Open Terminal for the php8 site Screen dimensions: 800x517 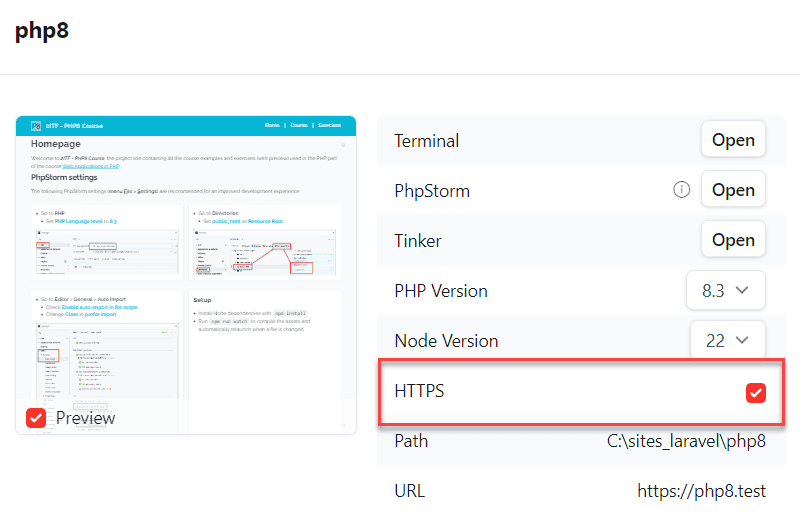[733, 139]
